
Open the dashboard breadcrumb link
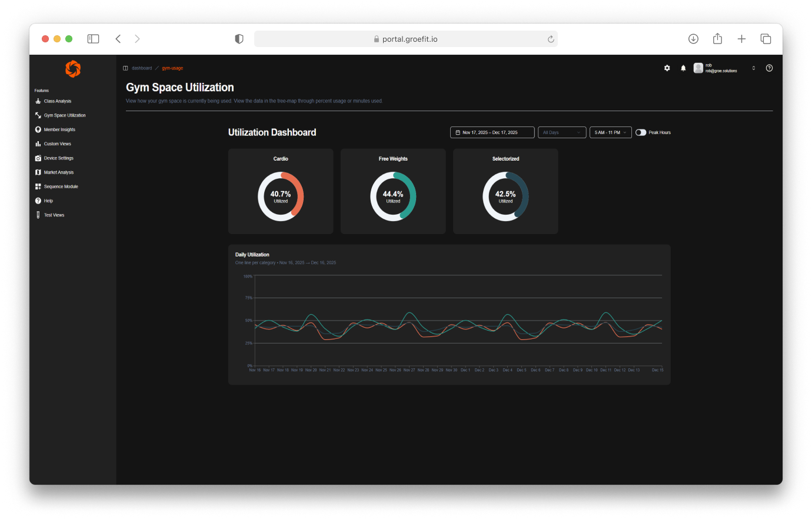(x=142, y=68)
